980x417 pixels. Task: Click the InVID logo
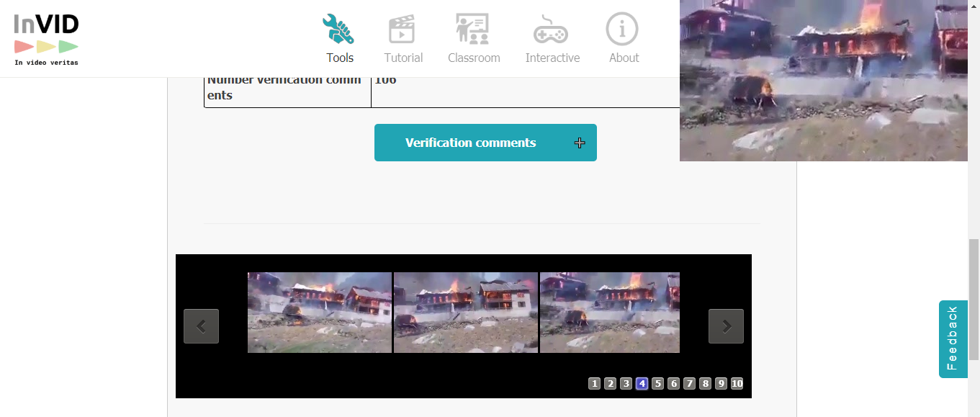click(45, 32)
